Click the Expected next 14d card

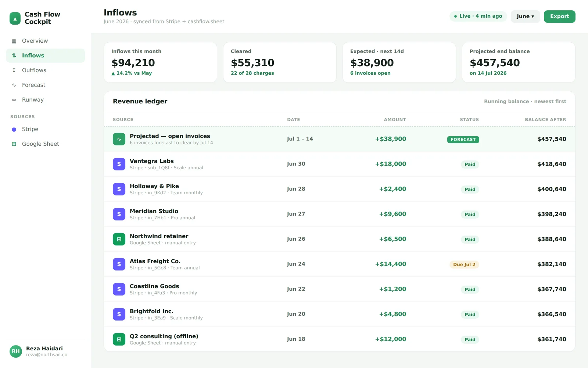[399, 62]
